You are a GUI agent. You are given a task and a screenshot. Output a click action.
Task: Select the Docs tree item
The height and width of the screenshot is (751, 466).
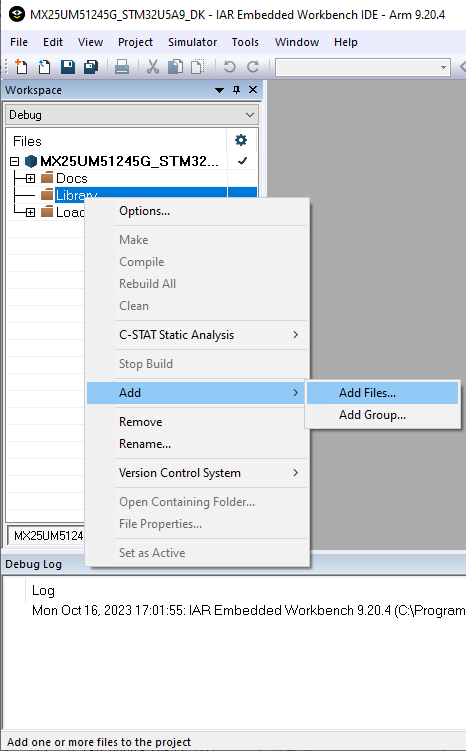[x=71, y=178]
